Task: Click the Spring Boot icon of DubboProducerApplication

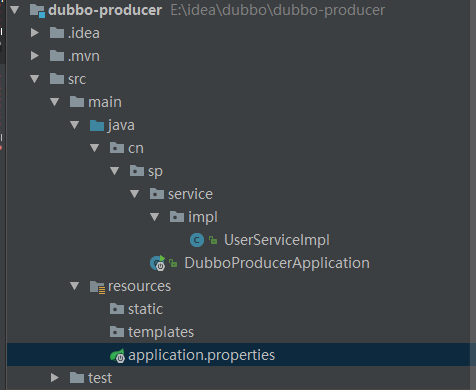Action: (158, 263)
